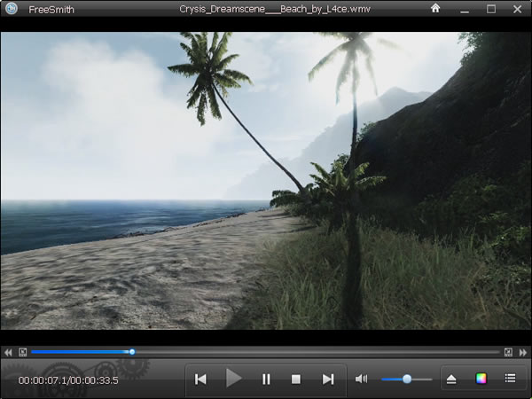532x399 pixels.
Task: Mute the audio with the speaker icon
Action: click(361, 379)
